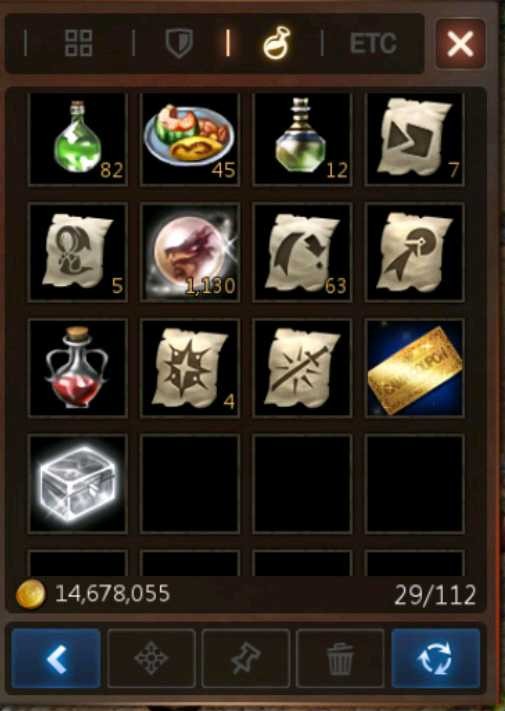The image size is (505, 711).
Task: Click the trash can delete button
Action: coord(340,658)
